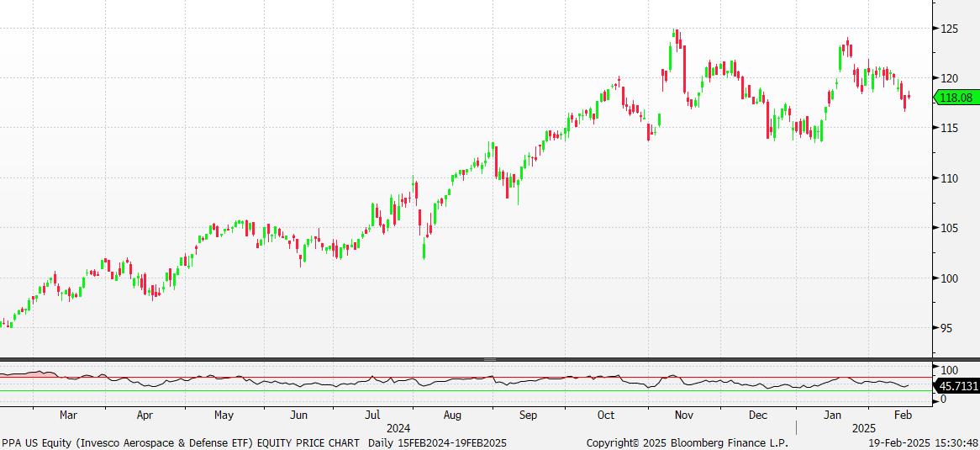Click the panel resize grip between chart panes
This screenshot has height=450, width=980.
(x=490, y=360)
